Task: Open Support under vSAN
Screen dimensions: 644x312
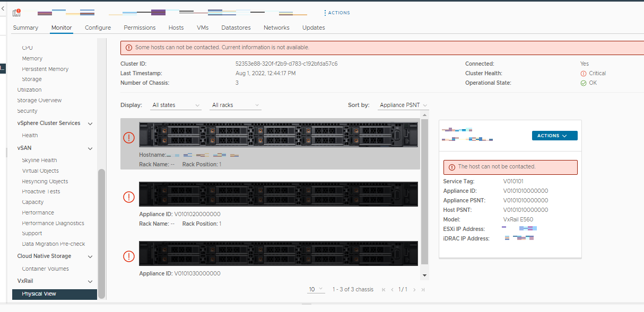Action: [32, 233]
